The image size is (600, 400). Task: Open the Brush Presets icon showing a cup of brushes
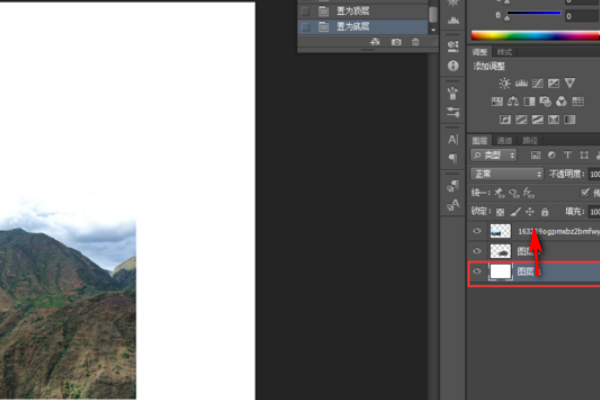(x=453, y=93)
